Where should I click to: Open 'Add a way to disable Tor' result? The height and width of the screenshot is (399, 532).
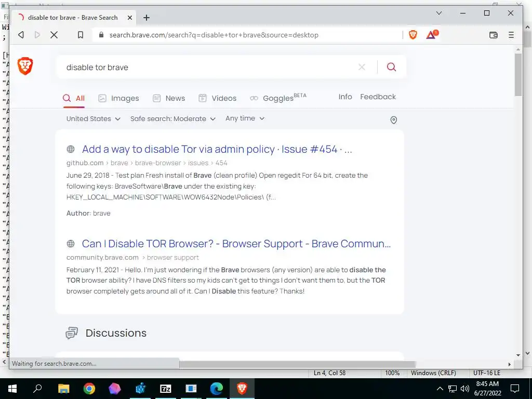(x=217, y=149)
